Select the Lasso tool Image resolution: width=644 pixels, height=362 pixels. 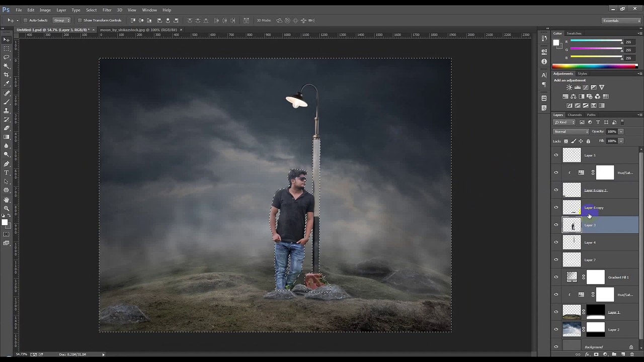pyautogui.click(x=6, y=57)
